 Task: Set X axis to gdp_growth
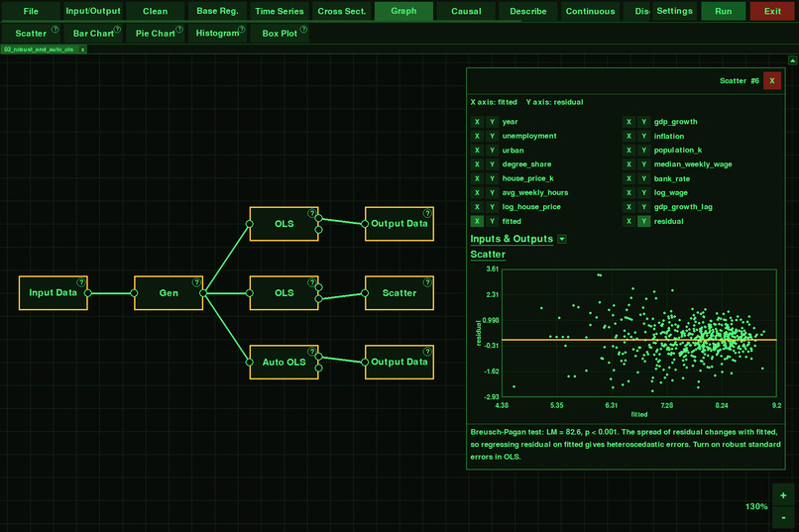point(628,122)
